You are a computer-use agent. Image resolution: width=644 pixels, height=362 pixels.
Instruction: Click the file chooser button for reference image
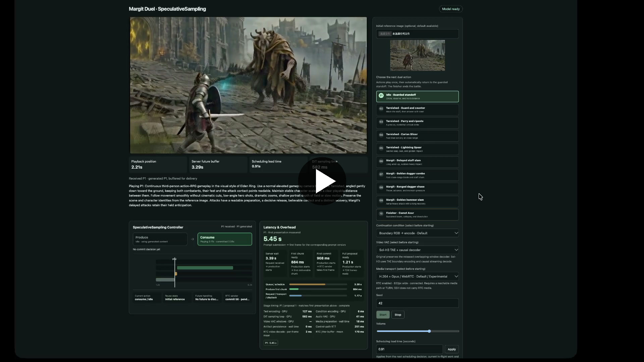coord(385,34)
